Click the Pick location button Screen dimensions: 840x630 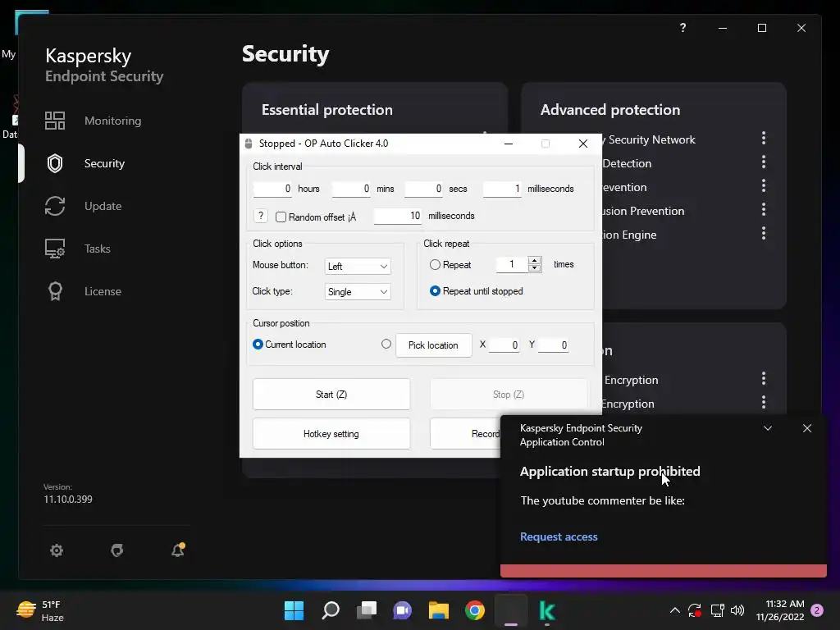pyautogui.click(x=433, y=345)
